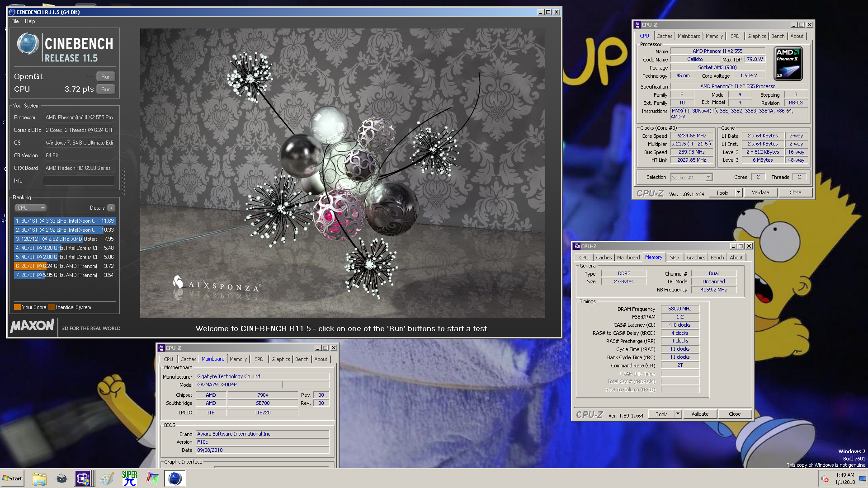The height and width of the screenshot is (488, 868).
Task: Select About tab in top CPU-Z window
Action: [x=797, y=36]
